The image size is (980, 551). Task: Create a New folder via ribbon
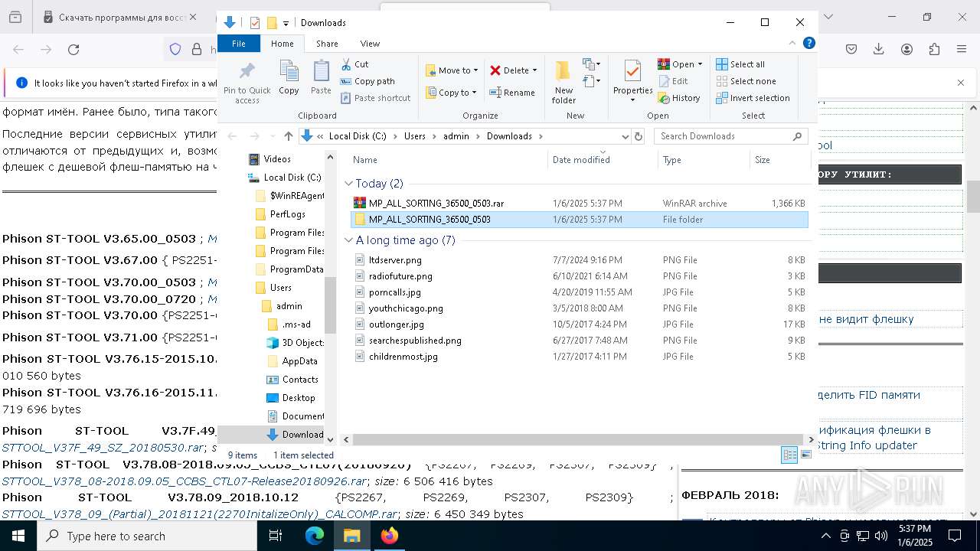563,82
